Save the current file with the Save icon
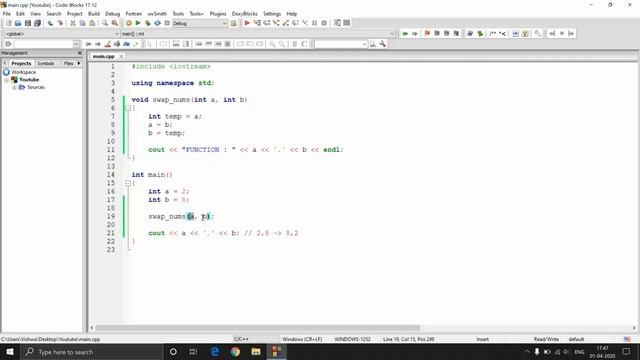This screenshot has height=360, width=640. (28, 23)
